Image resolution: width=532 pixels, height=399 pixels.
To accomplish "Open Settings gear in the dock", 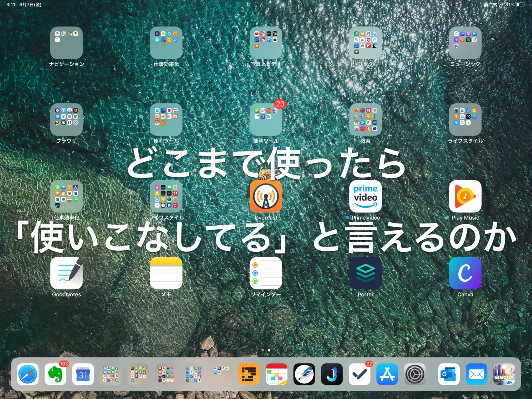I will tap(415, 374).
